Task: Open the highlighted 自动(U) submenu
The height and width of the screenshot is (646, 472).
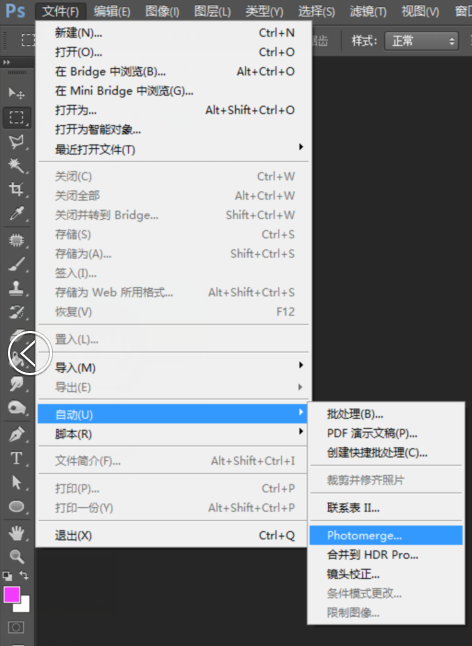Action: coord(173,414)
